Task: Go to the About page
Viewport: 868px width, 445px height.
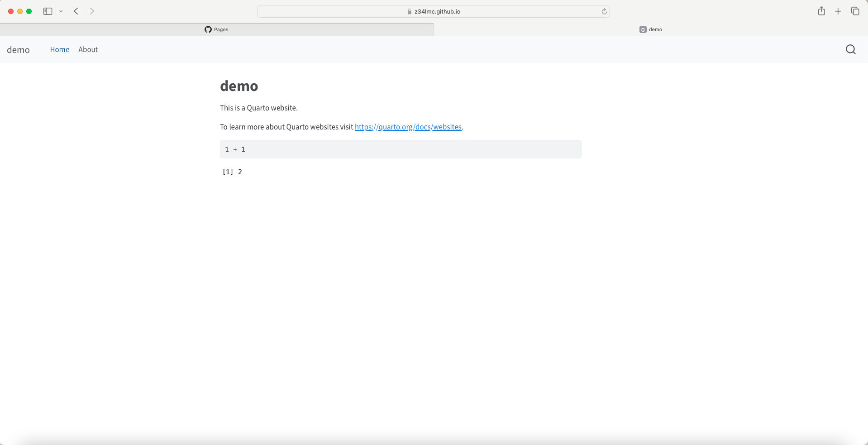Action: point(88,49)
